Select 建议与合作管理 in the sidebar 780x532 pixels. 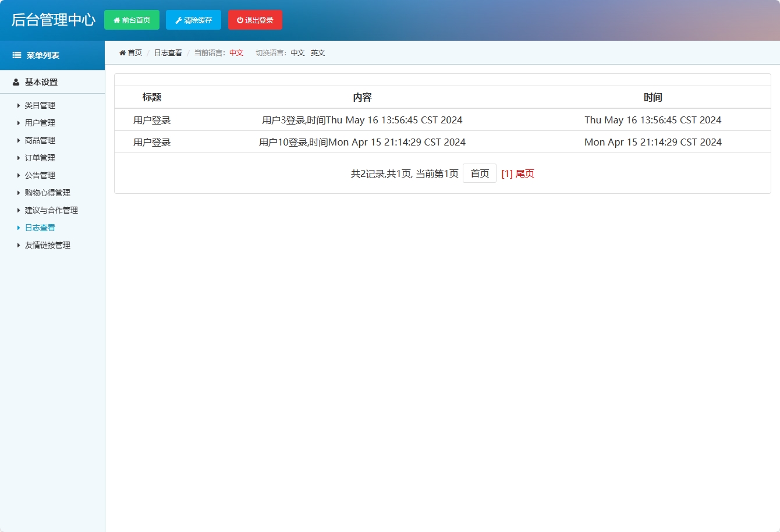[x=51, y=210]
